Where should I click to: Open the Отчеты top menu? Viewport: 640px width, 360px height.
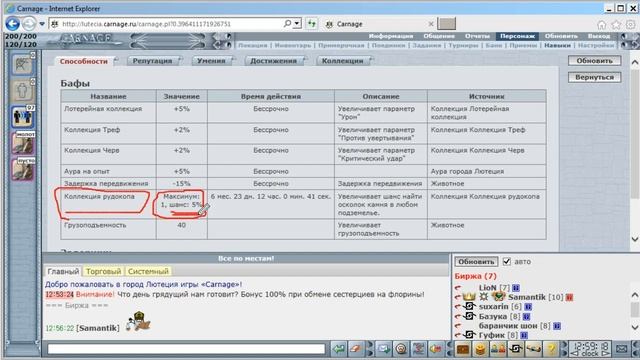pyautogui.click(x=477, y=36)
